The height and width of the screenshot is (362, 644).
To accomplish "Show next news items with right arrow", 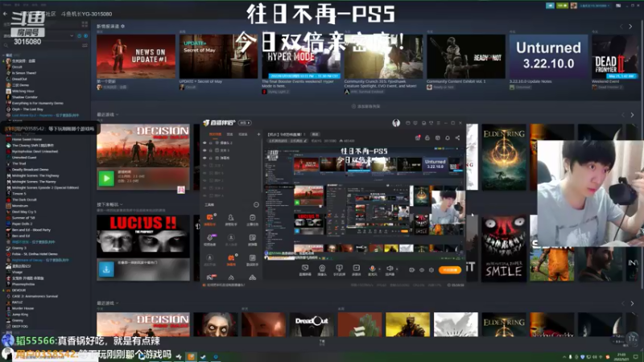I will [x=630, y=27].
